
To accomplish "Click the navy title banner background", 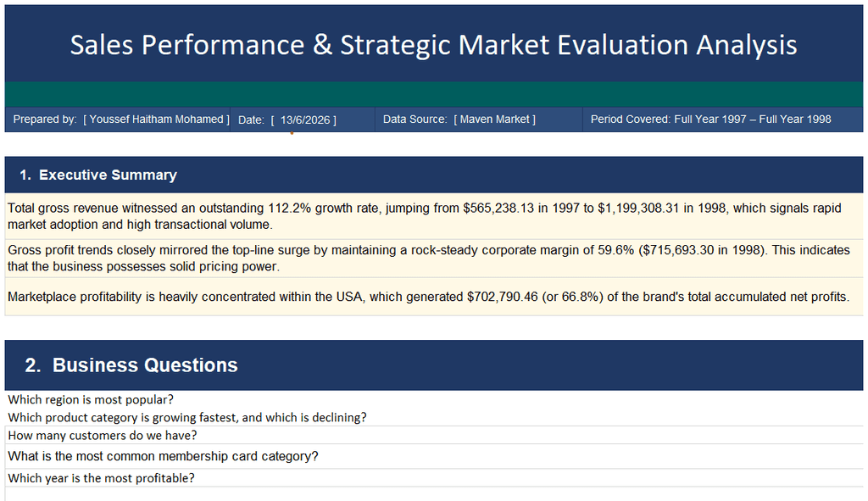I will [x=433, y=17].
